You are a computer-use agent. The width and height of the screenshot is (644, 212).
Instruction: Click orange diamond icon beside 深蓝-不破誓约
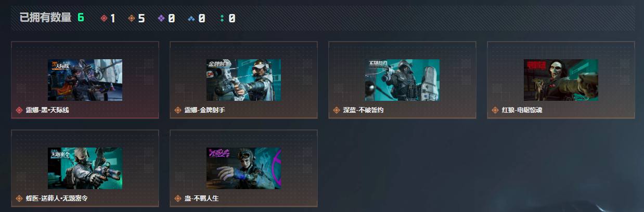337,110
